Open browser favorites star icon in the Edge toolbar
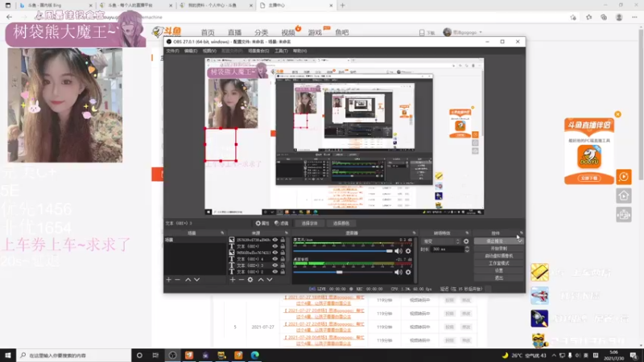644x362 pixels. click(x=589, y=17)
